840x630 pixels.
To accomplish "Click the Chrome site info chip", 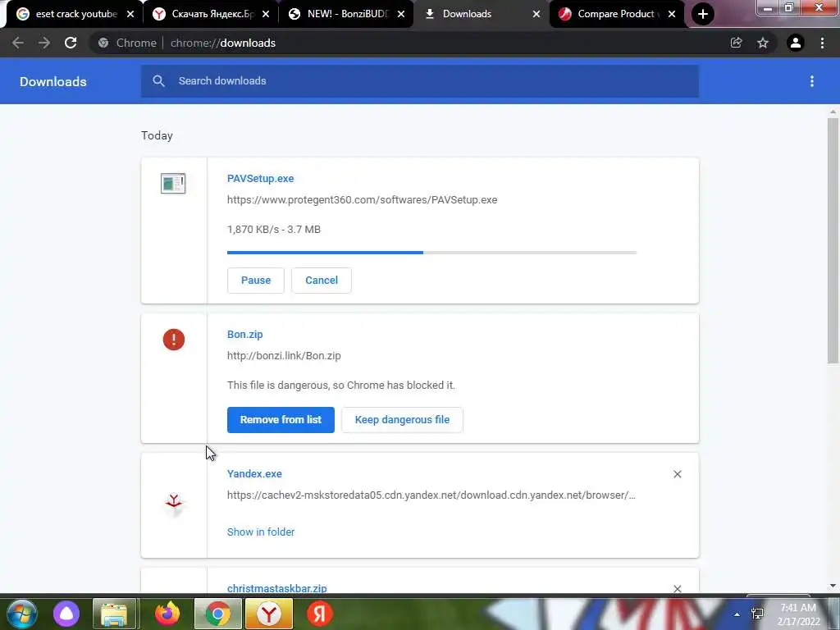I will click(x=127, y=43).
